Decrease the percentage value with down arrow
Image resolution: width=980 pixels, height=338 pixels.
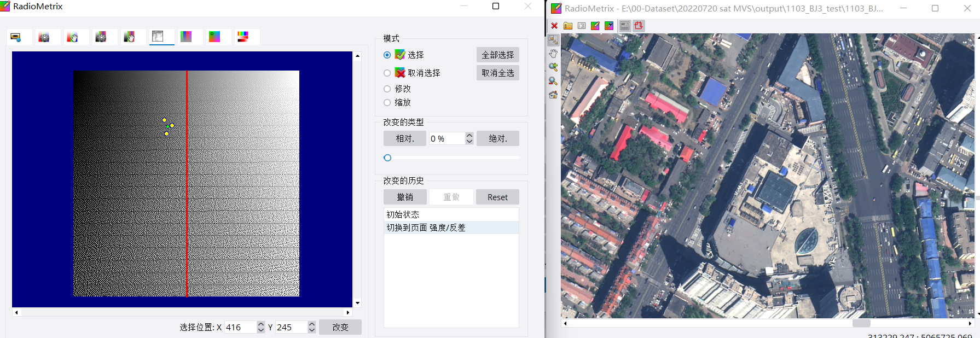469,142
